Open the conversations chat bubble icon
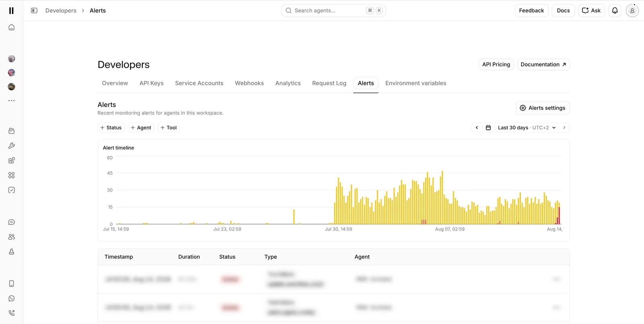The height and width of the screenshot is (324, 644). pyautogui.click(x=12, y=222)
